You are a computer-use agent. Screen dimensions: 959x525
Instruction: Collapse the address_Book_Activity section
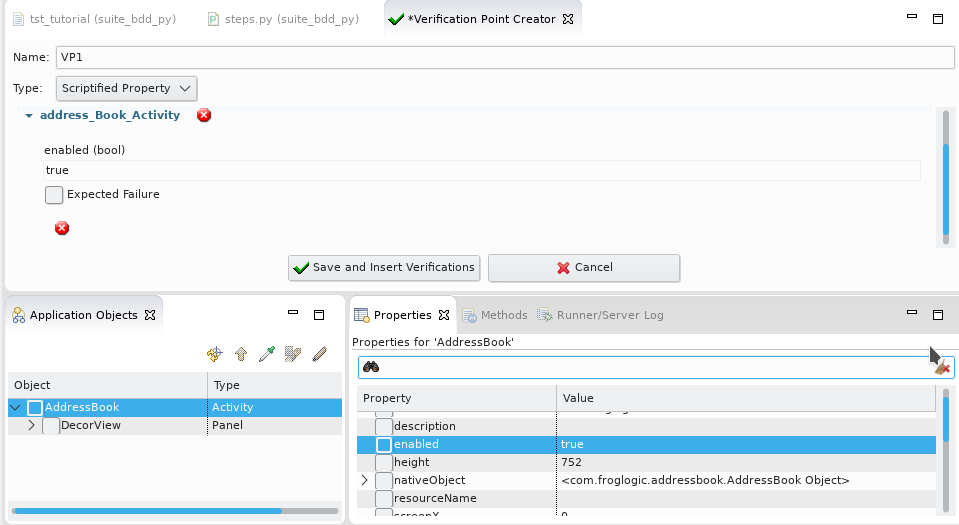click(x=29, y=116)
